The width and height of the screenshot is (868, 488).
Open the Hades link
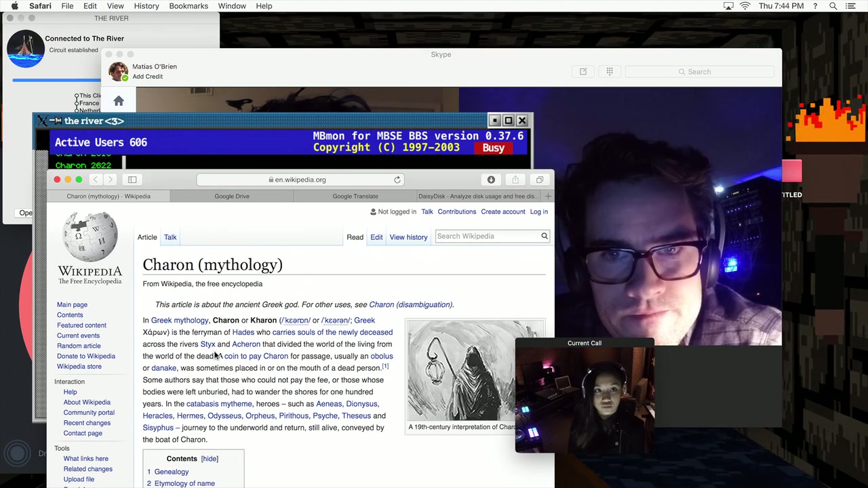point(243,332)
